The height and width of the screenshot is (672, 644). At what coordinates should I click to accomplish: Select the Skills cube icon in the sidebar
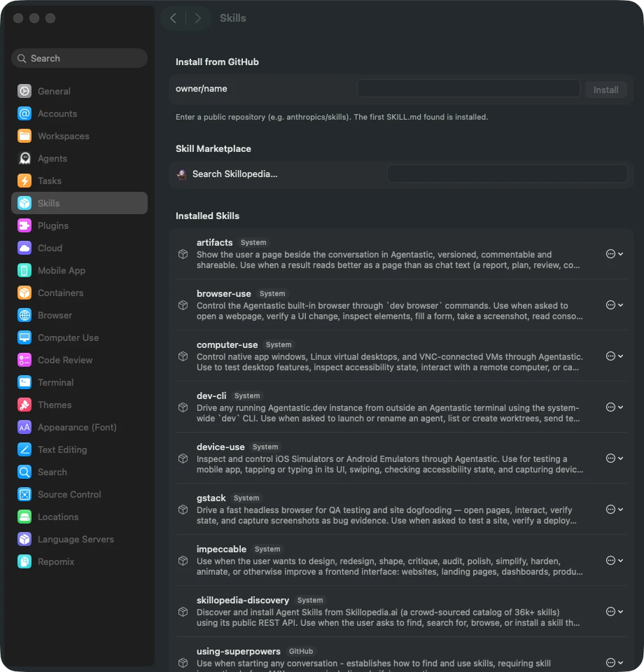[24, 203]
